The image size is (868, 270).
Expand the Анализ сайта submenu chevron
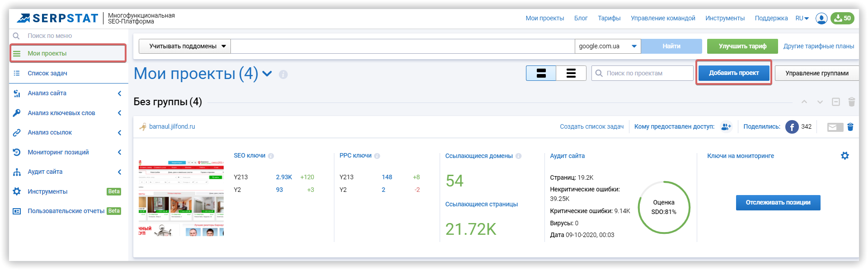[x=120, y=93]
